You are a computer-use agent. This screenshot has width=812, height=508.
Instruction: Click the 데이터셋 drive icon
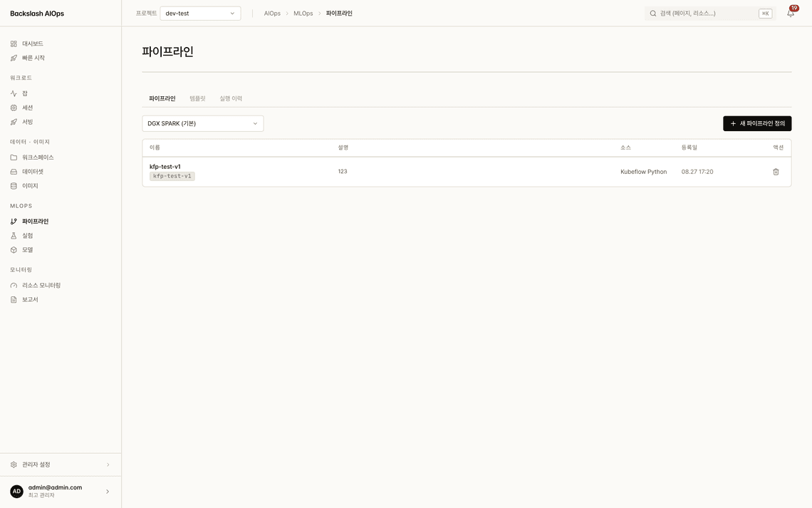click(14, 172)
